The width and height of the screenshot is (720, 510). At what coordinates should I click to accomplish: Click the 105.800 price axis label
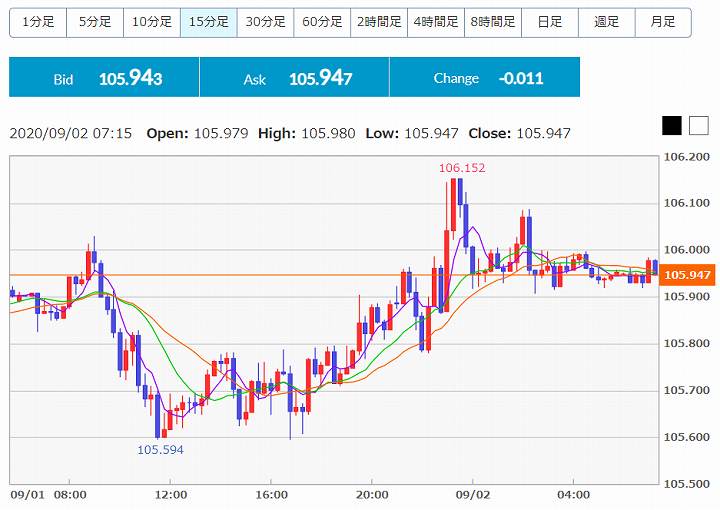(687, 343)
